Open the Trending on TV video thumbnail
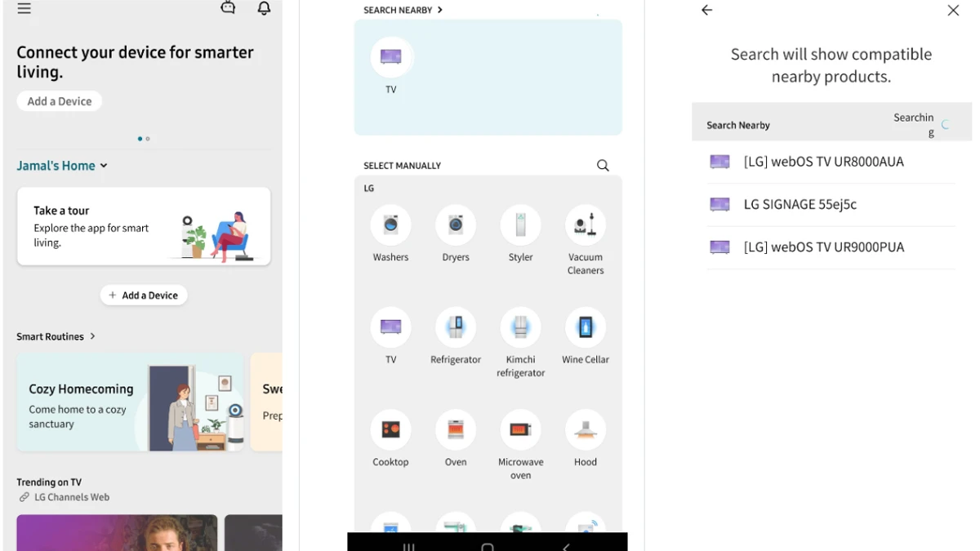Viewport: 980px width, 551px height. (117, 532)
